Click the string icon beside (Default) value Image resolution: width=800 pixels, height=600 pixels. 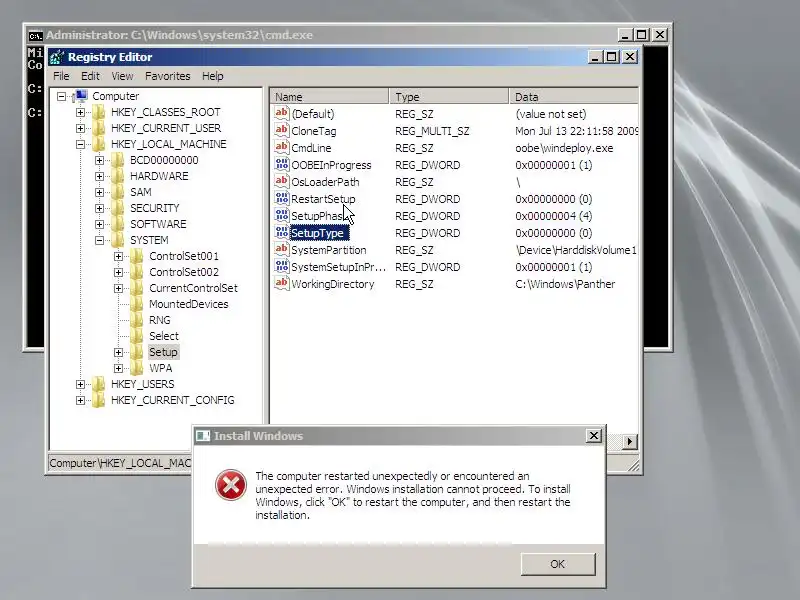tap(282, 113)
